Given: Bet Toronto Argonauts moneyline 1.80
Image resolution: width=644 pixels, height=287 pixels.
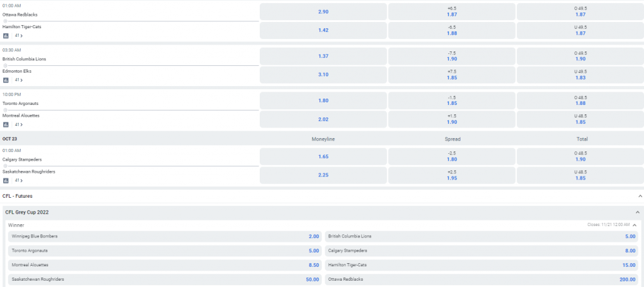Looking at the screenshot, I should coord(323,100).
